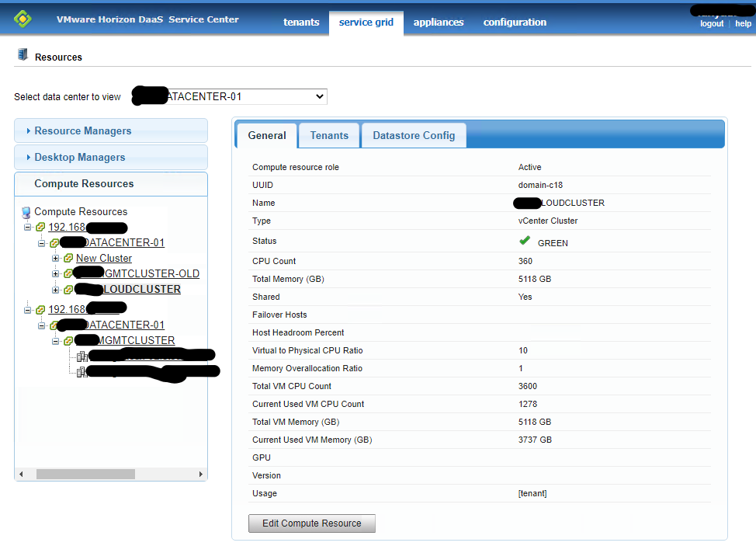Collapse the second 192.168 tree node
The image size is (756, 553).
pyautogui.click(x=27, y=310)
